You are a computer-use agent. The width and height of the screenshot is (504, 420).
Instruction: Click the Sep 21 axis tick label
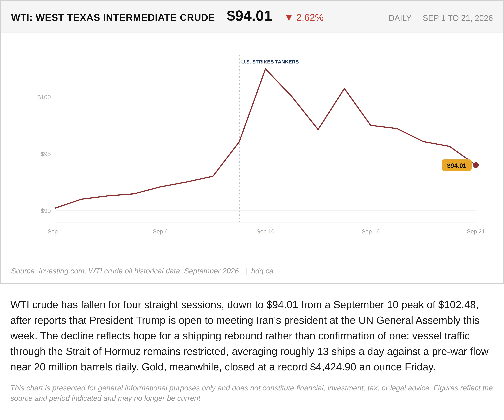coord(476,231)
